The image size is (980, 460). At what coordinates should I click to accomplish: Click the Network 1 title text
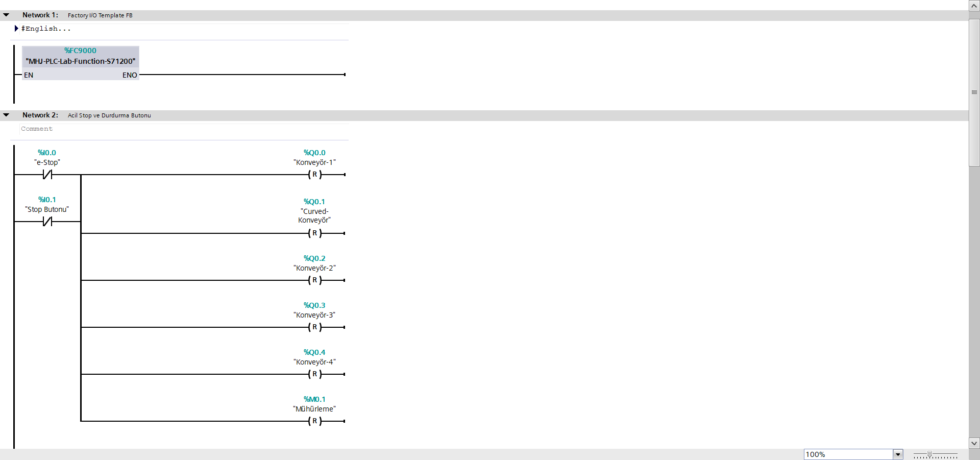pyautogui.click(x=100, y=15)
